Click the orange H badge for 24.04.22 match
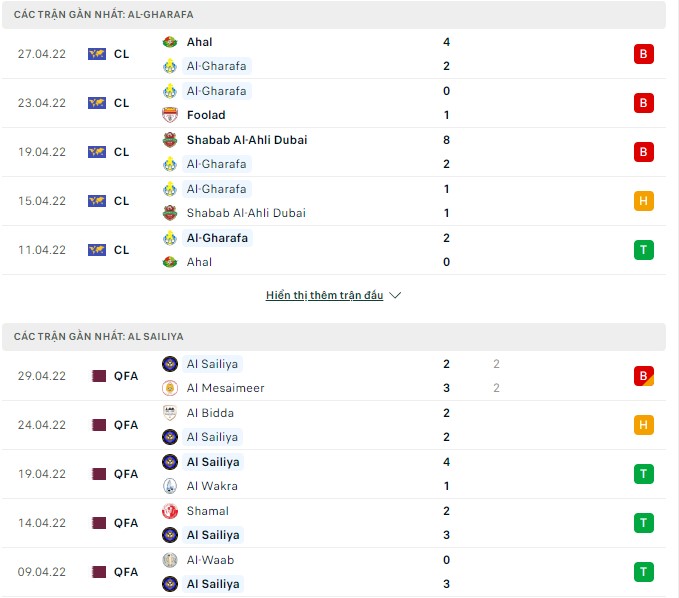The width and height of the screenshot is (679, 598). (x=644, y=425)
